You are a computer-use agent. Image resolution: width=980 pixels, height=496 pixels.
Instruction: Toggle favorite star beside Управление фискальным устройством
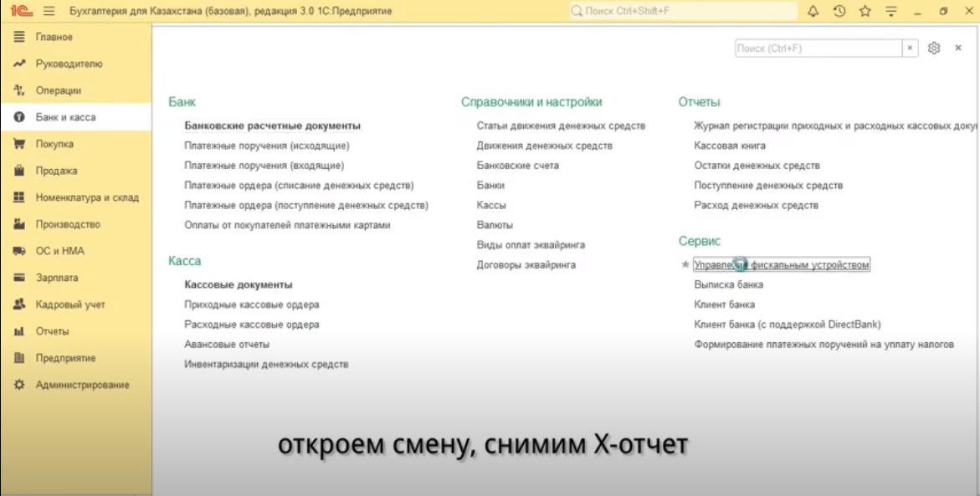(685, 265)
